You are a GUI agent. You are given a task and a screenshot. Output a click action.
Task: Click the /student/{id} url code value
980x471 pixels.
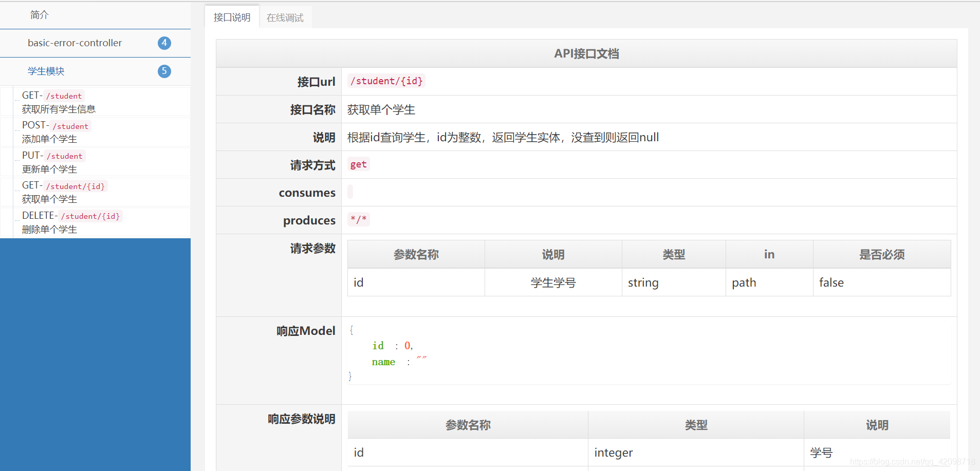pyautogui.click(x=386, y=81)
